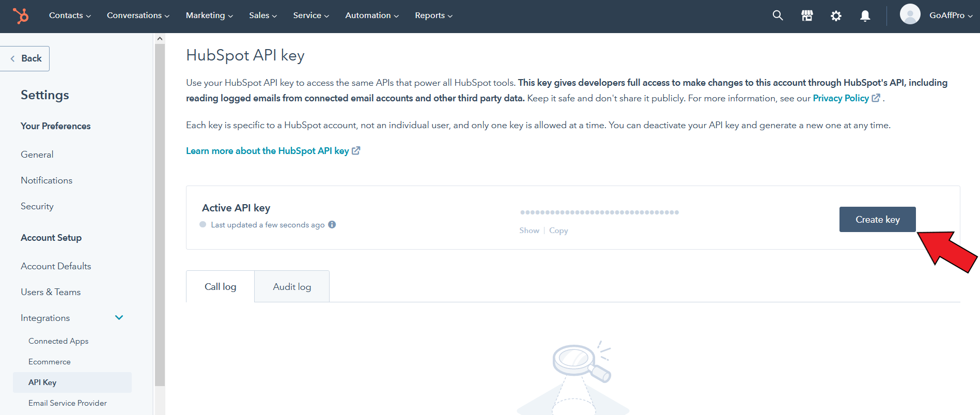Click the external link icon after Privacy Policy
The width and height of the screenshot is (980, 415).
coord(876,98)
